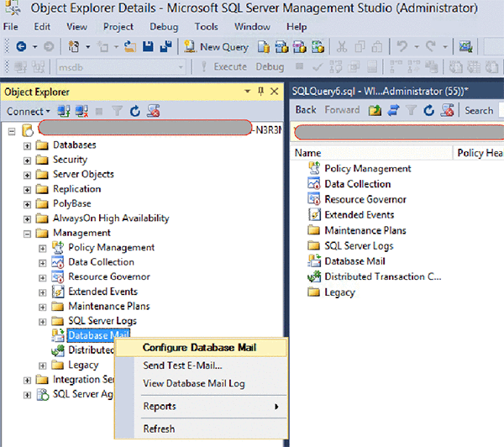Screen dimensions: 504x447
Task: Select Resource Governor in details list
Action: click(365, 199)
